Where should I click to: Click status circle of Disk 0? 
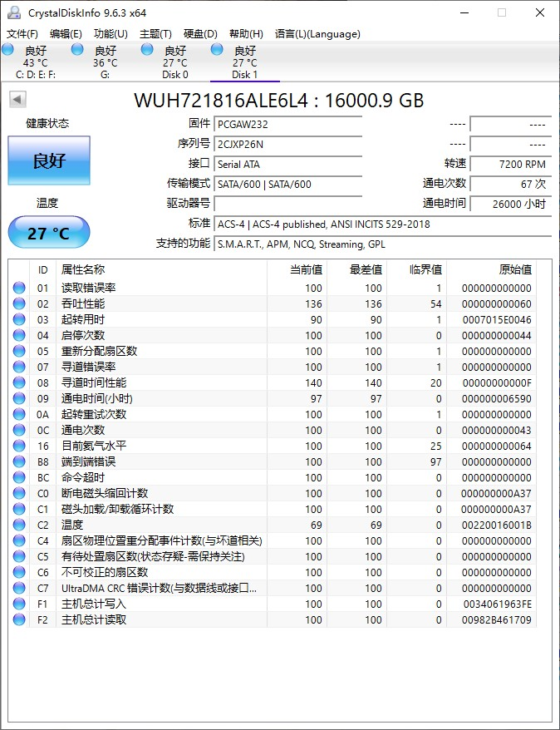click(x=147, y=49)
